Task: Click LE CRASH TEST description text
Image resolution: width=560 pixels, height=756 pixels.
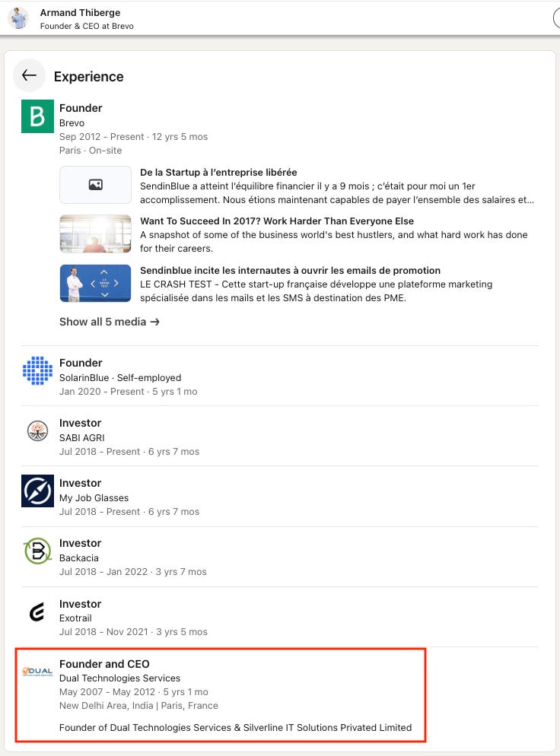Action: pyautogui.click(x=316, y=291)
